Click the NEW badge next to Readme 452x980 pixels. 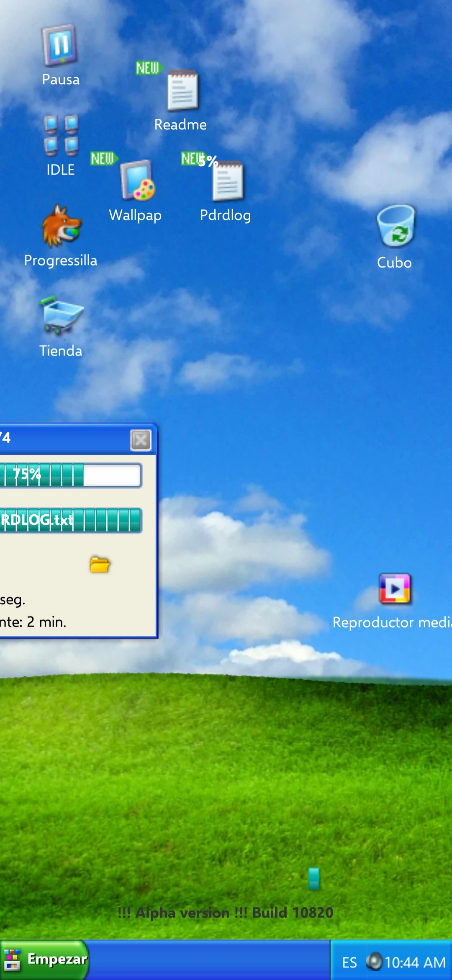click(x=149, y=68)
